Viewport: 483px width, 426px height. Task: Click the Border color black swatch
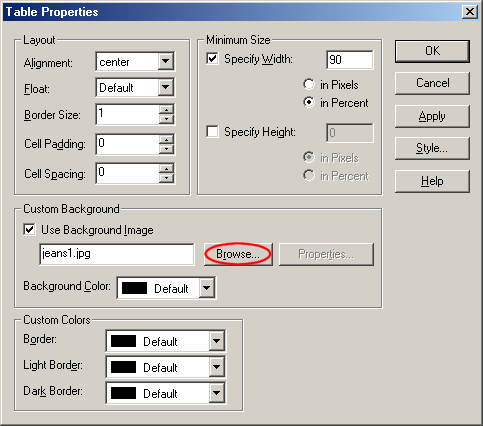tap(123, 341)
